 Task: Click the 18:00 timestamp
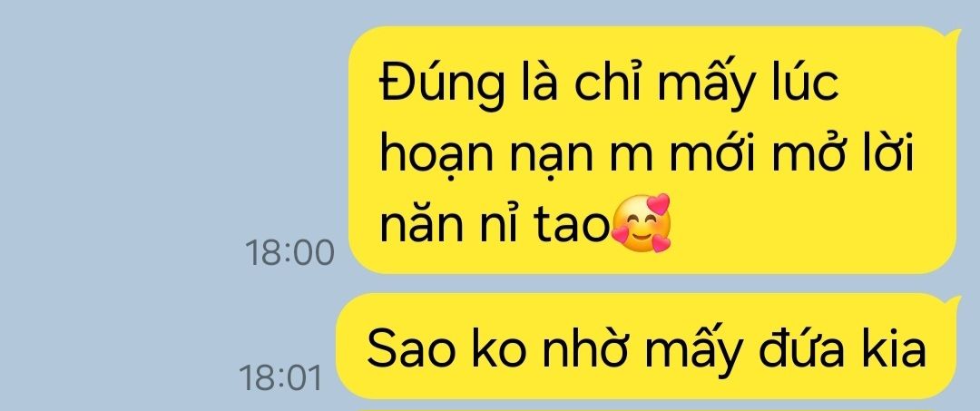tap(289, 253)
